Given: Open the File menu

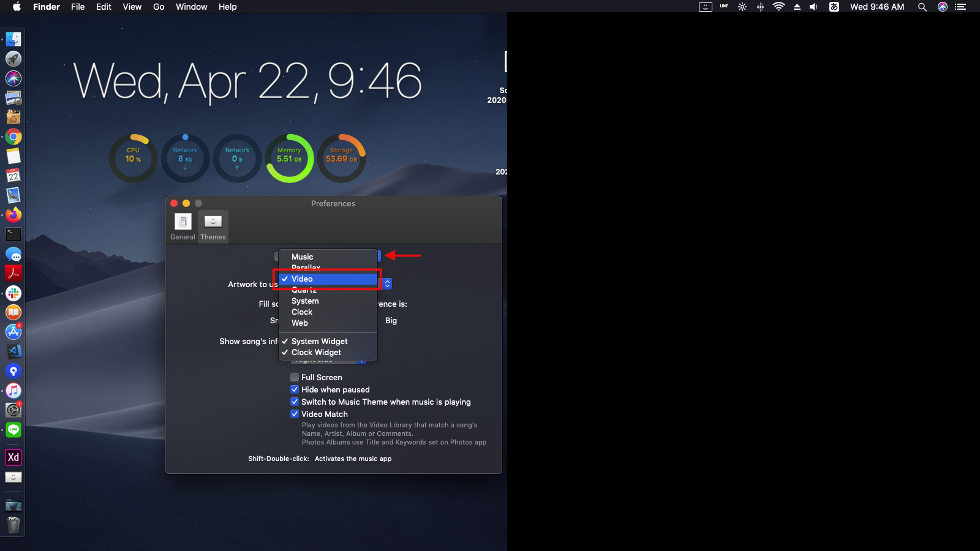Looking at the screenshot, I should click(x=78, y=7).
